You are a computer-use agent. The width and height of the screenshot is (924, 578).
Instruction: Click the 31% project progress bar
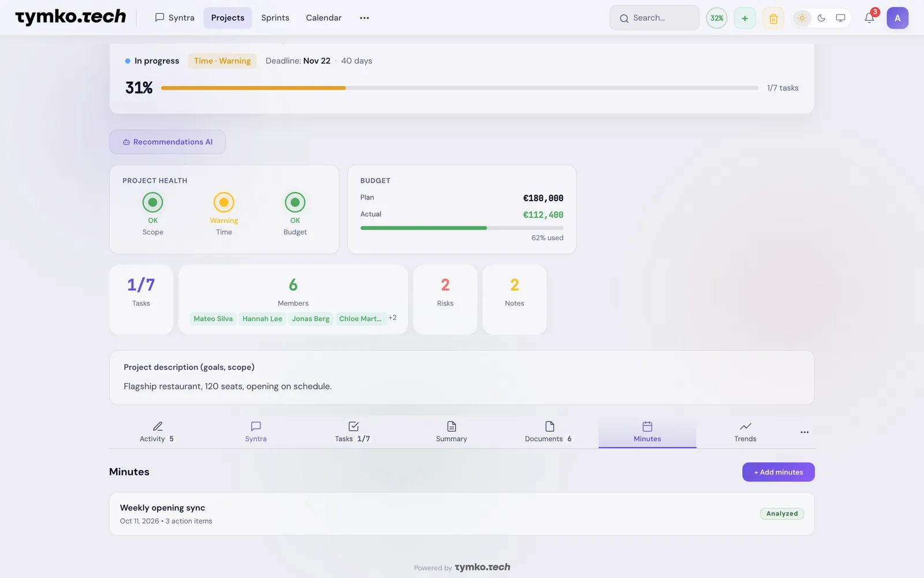click(x=460, y=88)
